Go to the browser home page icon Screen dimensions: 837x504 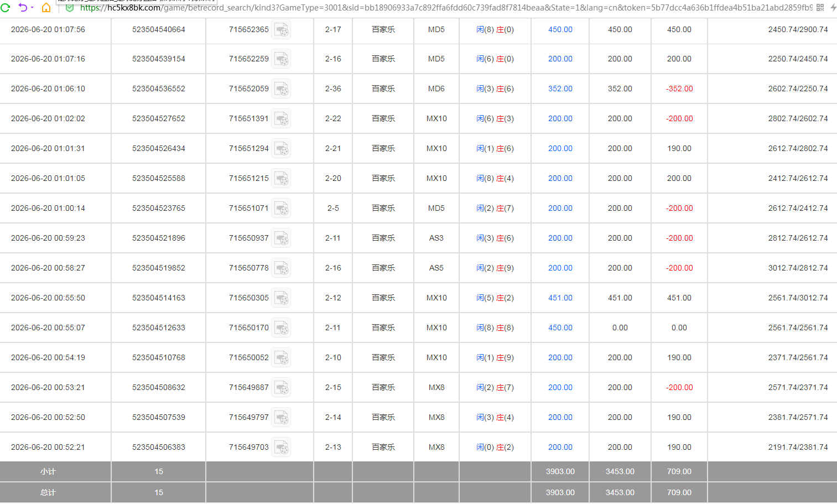46,7
